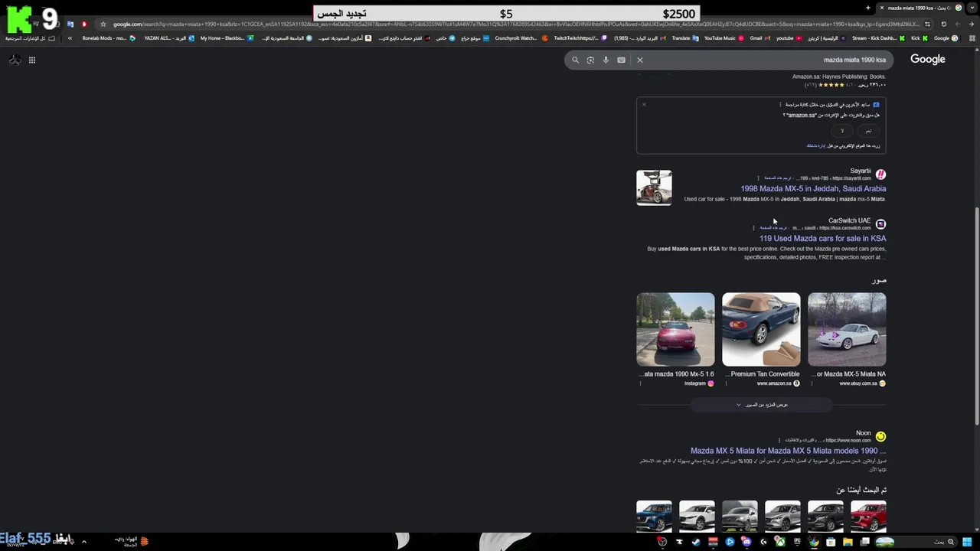Open the 119 Used Mazda cars for sale link

(x=823, y=239)
